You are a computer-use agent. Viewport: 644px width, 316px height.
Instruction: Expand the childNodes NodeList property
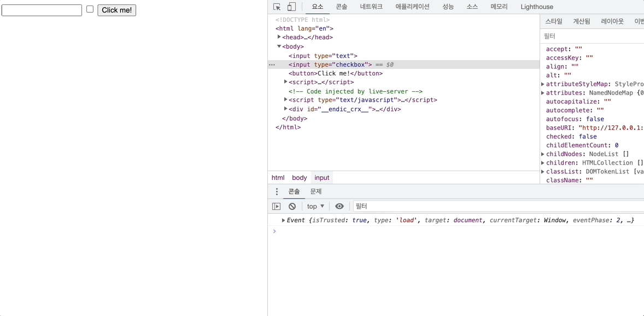tap(543, 154)
